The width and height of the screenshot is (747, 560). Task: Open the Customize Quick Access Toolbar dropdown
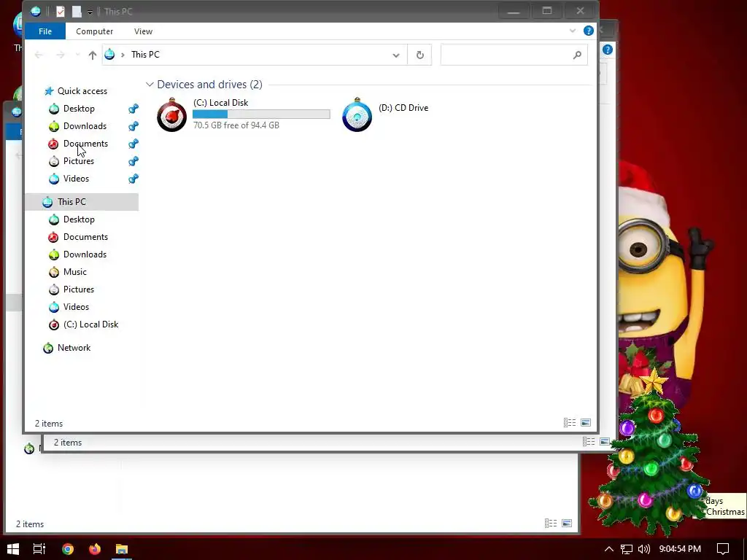(x=90, y=12)
